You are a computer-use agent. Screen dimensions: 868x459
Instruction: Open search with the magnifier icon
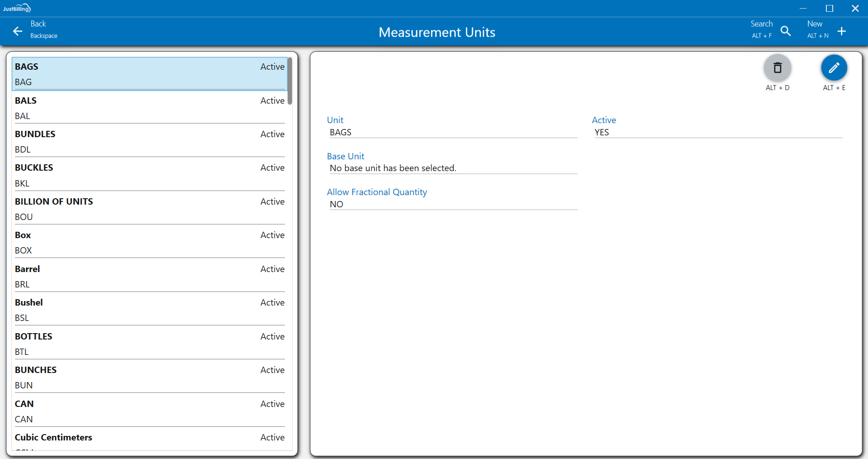pos(786,31)
